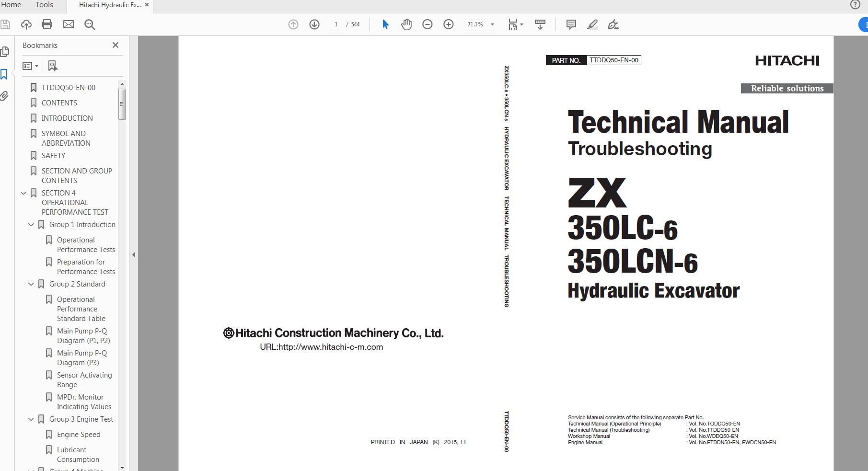Click the read mode keyboard icon
Viewport: 868px width, 471px height.
click(540, 24)
